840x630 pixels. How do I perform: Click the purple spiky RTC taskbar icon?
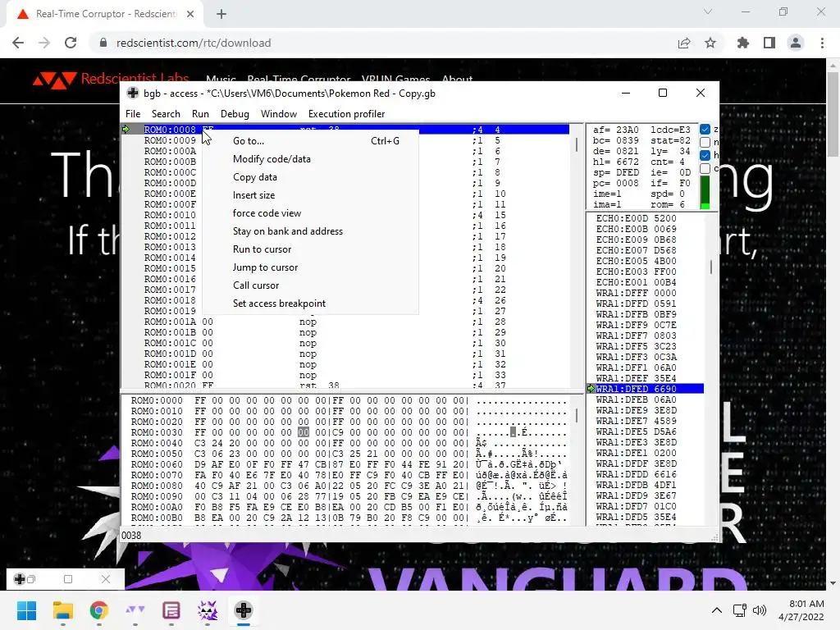208,610
